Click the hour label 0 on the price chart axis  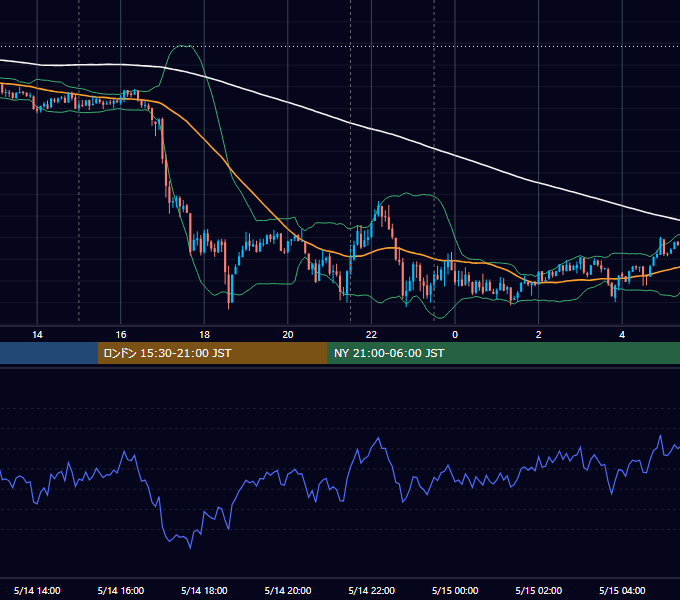[455, 335]
